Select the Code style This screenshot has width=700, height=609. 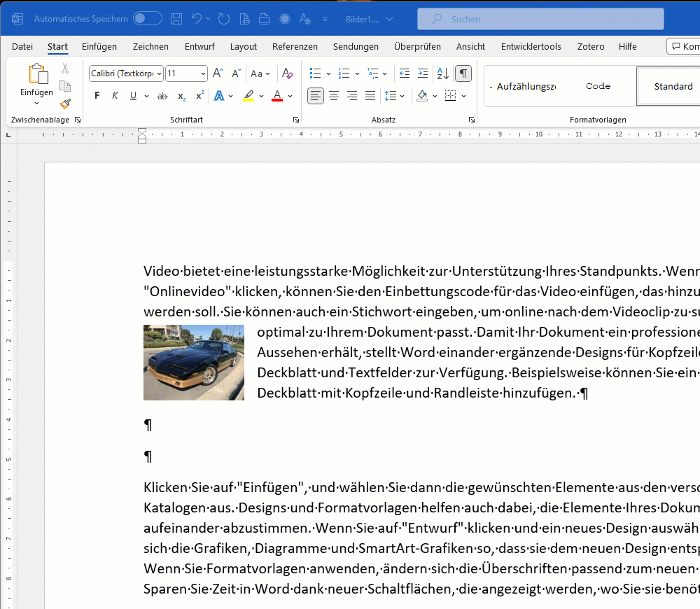coord(598,86)
